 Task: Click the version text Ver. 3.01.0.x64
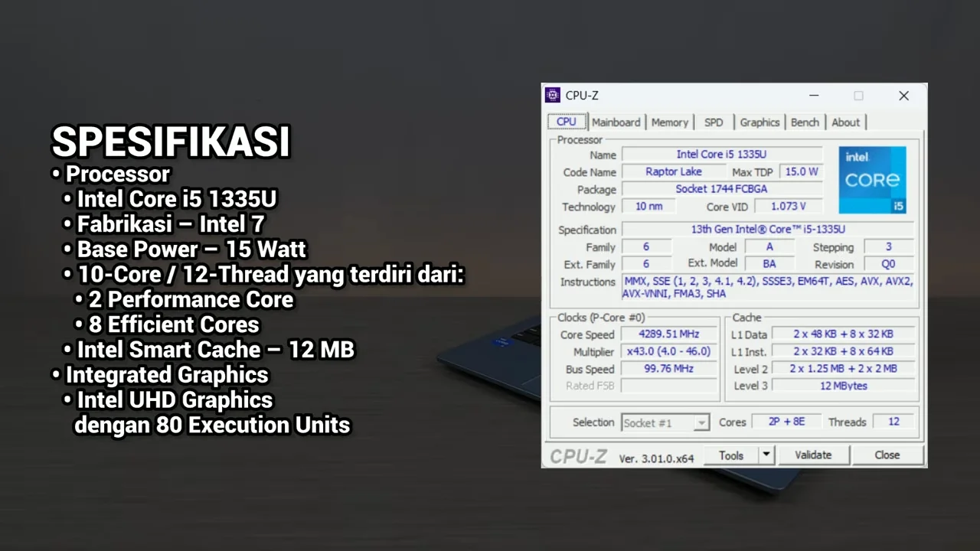(x=656, y=458)
